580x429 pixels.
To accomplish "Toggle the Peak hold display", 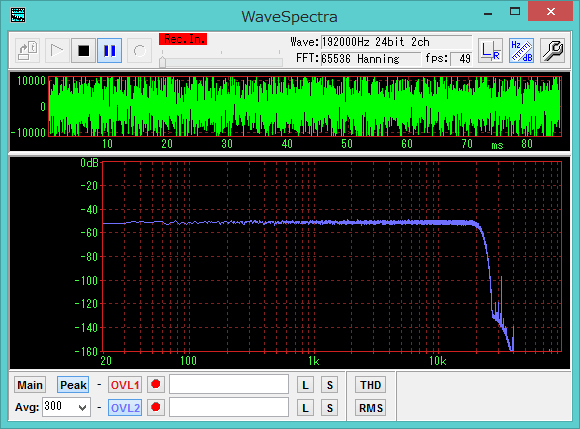I will 73,385.
